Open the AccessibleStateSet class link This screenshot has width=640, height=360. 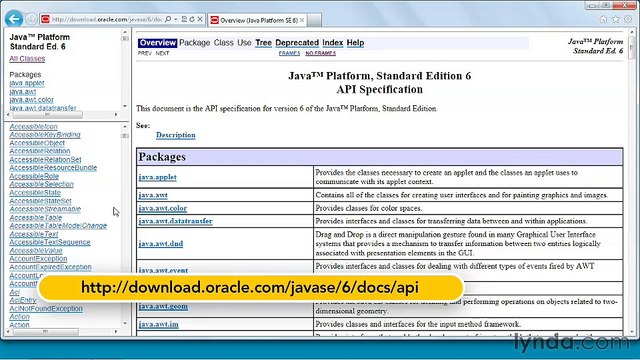(x=40, y=201)
